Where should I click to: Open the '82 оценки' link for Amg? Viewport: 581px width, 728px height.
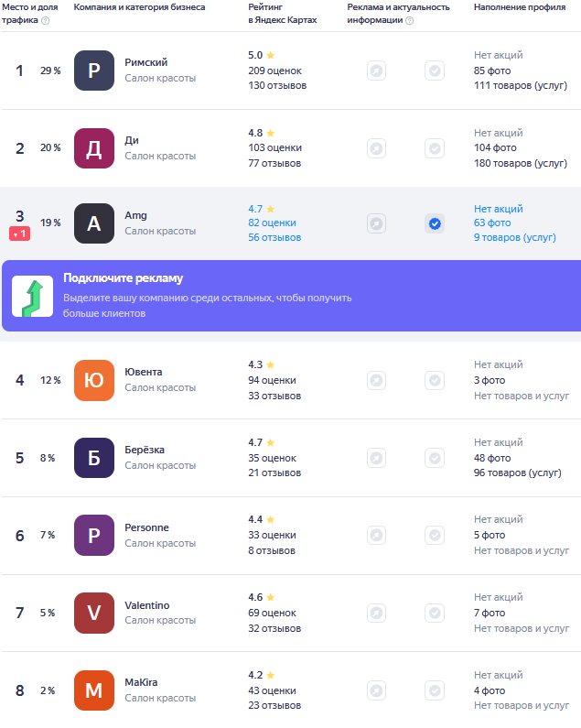point(272,223)
